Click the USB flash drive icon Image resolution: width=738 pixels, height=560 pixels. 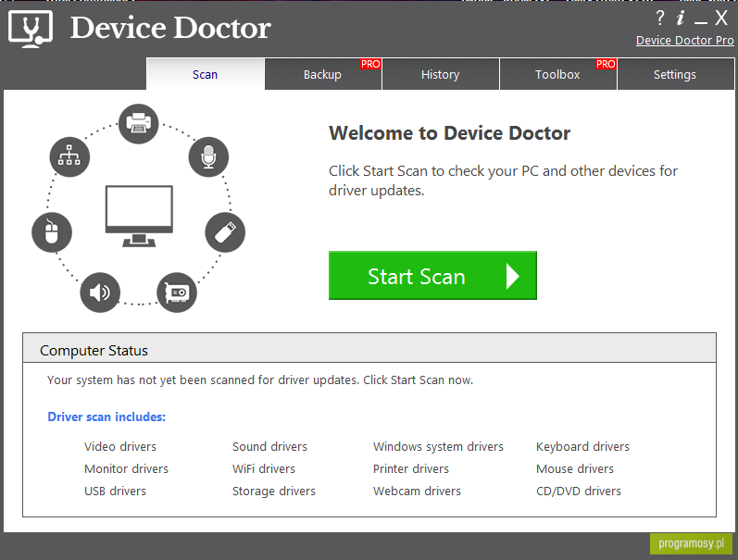[x=225, y=232]
